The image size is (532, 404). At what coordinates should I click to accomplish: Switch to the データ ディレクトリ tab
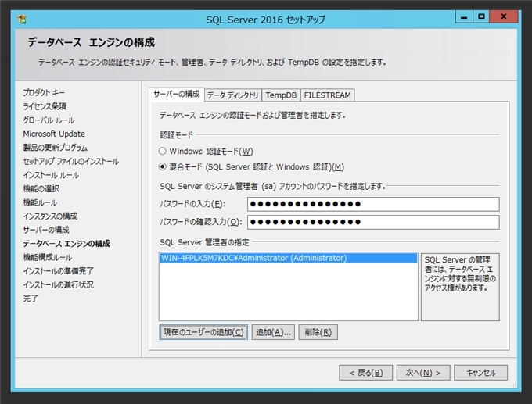(x=233, y=95)
